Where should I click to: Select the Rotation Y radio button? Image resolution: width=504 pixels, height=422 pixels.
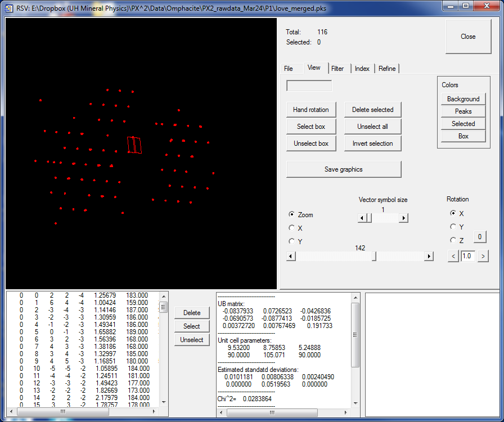tap(453, 227)
